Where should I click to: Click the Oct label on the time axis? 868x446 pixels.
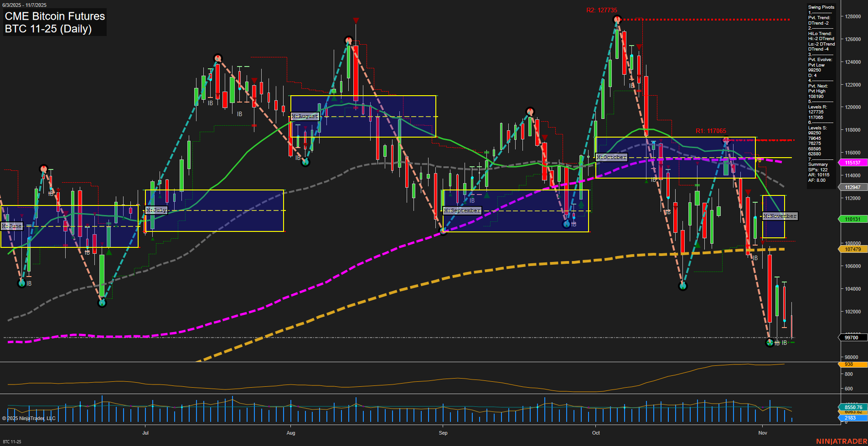tap(596, 433)
